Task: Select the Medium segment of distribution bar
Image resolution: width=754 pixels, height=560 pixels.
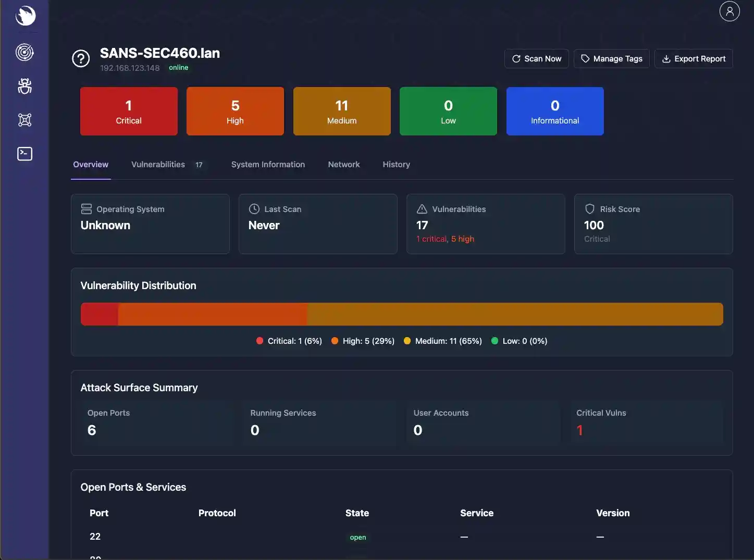Action: coord(515,314)
